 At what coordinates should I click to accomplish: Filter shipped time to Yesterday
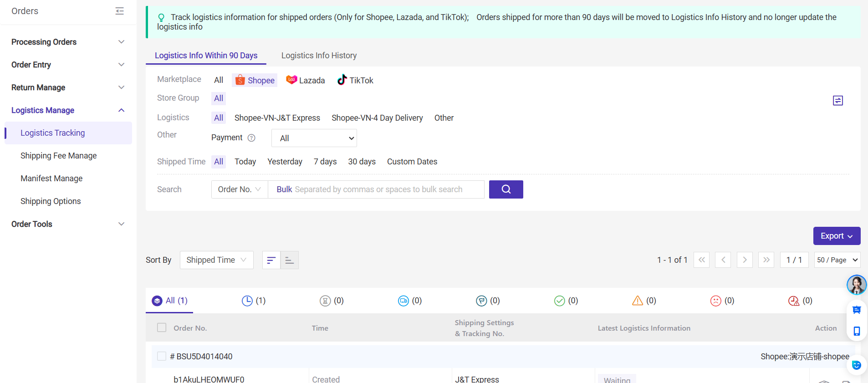[285, 162]
